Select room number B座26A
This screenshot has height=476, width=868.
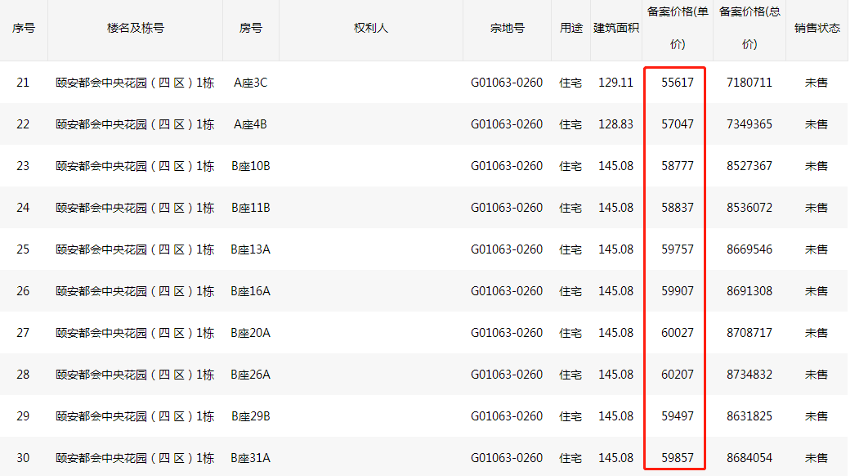(251, 375)
